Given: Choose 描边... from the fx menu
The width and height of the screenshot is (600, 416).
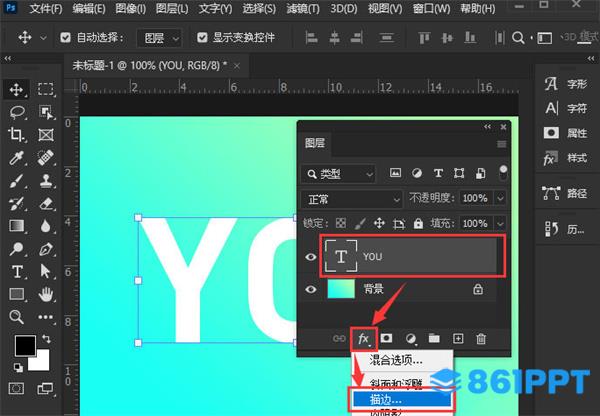Looking at the screenshot, I should click(401, 400).
